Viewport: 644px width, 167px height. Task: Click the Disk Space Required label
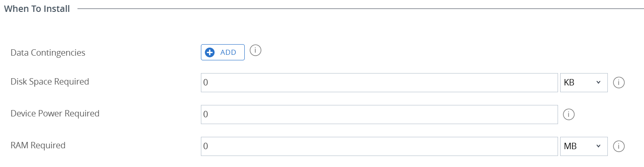click(x=50, y=82)
